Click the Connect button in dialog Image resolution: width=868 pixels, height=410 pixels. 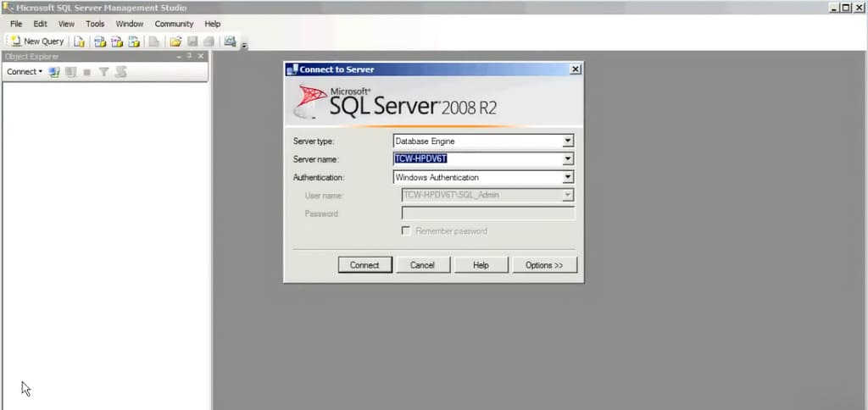[x=364, y=265]
